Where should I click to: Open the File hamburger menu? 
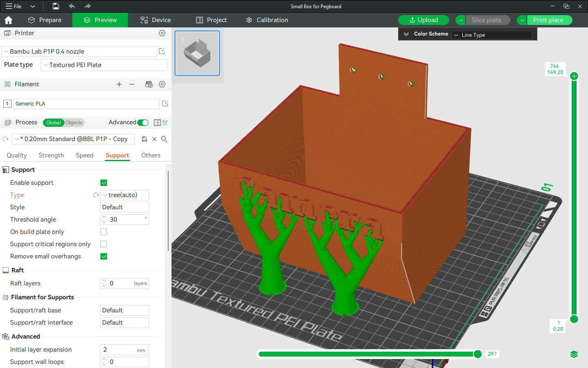[13, 6]
